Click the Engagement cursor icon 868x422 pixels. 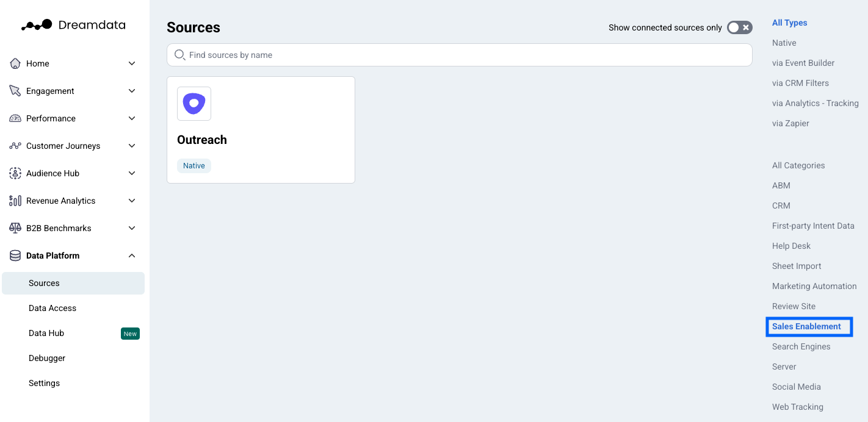tap(15, 91)
